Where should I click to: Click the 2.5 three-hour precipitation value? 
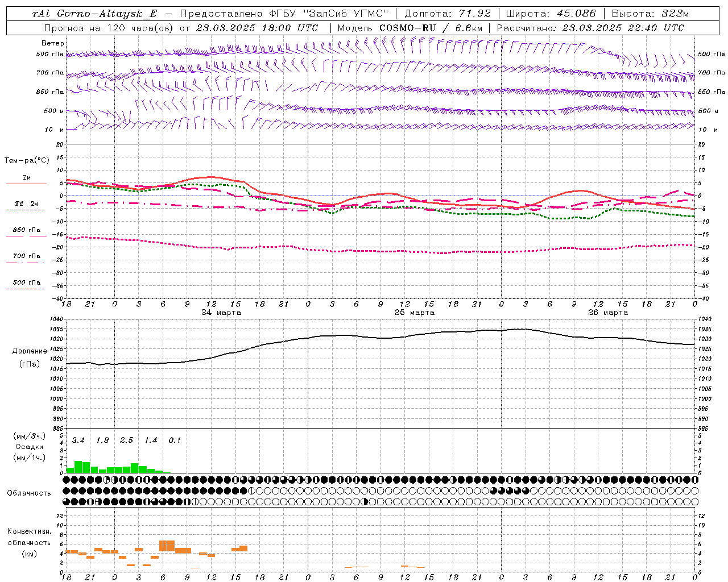[x=126, y=440]
